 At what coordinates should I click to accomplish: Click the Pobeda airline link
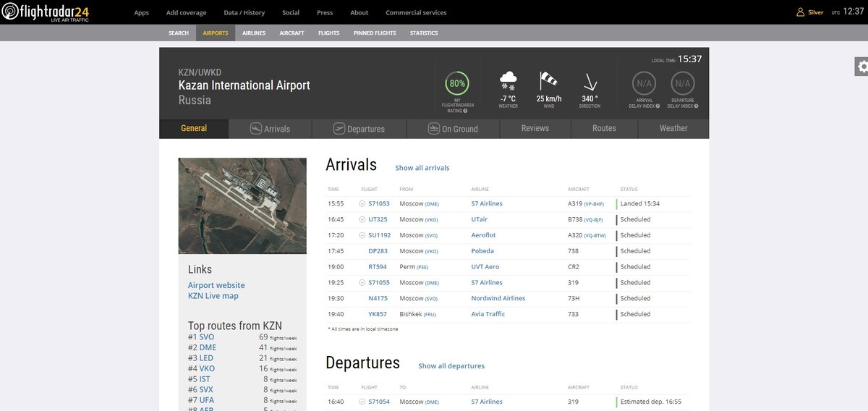point(482,251)
